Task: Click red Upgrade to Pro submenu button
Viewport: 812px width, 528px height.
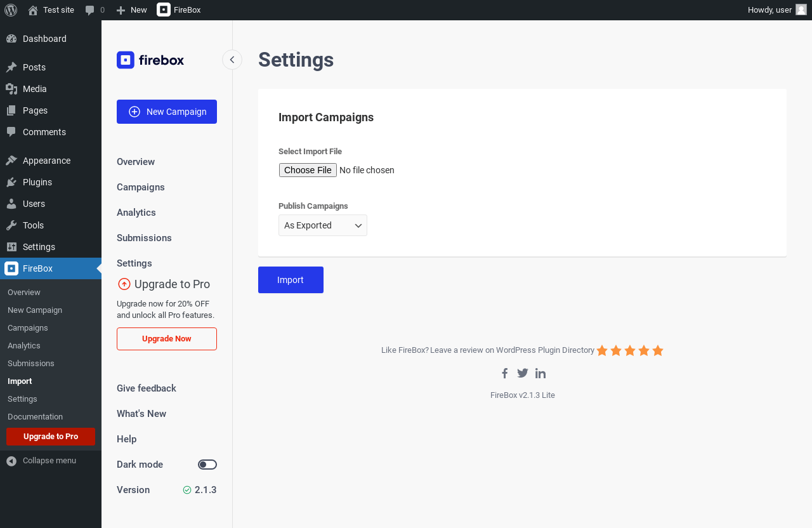Action: 51,437
